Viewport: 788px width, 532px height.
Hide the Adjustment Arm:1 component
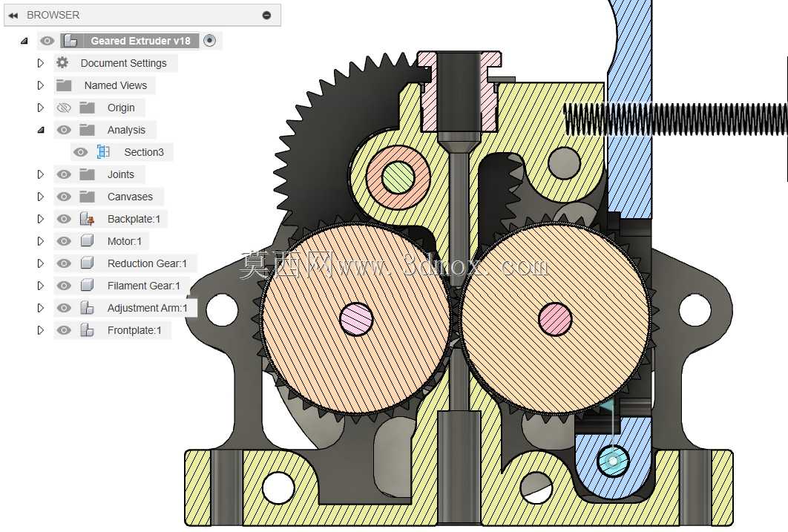[64, 307]
